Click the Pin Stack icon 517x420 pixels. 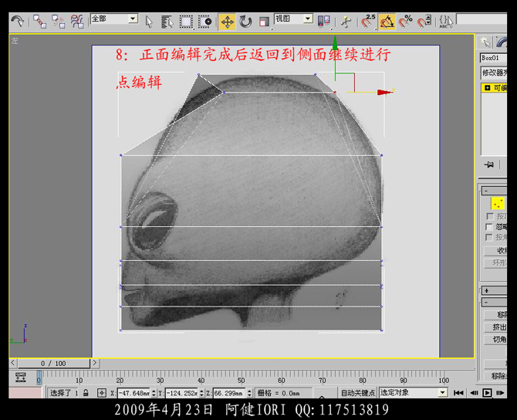point(489,164)
